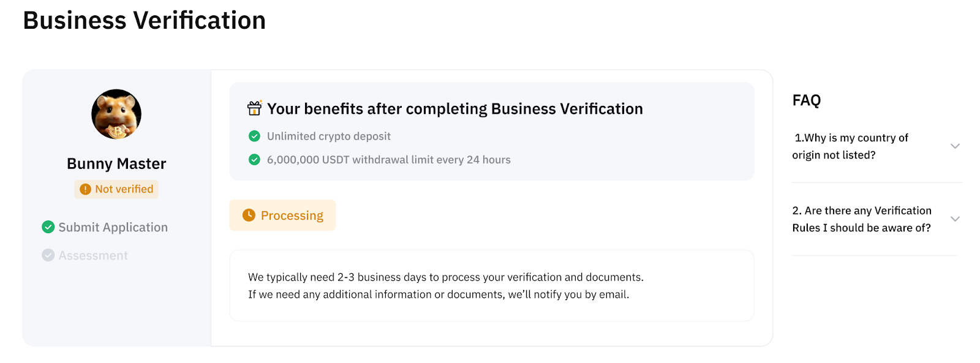Click the Processing status label

click(x=292, y=215)
